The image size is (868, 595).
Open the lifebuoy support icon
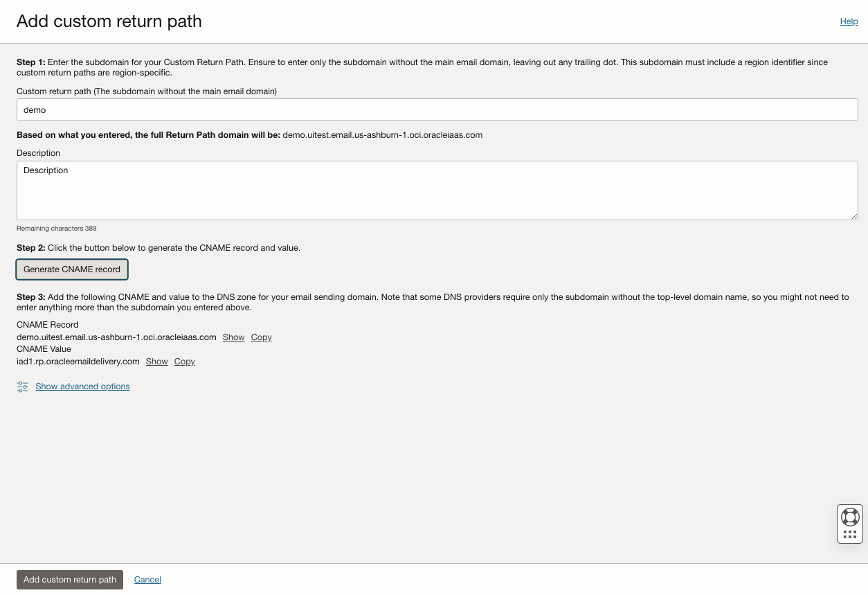tap(850, 516)
